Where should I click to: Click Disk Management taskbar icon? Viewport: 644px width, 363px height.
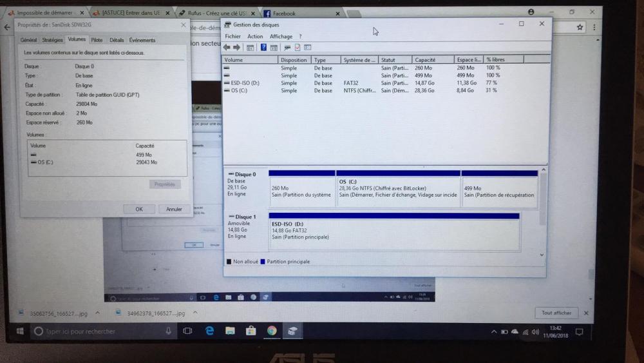click(292, 331)
